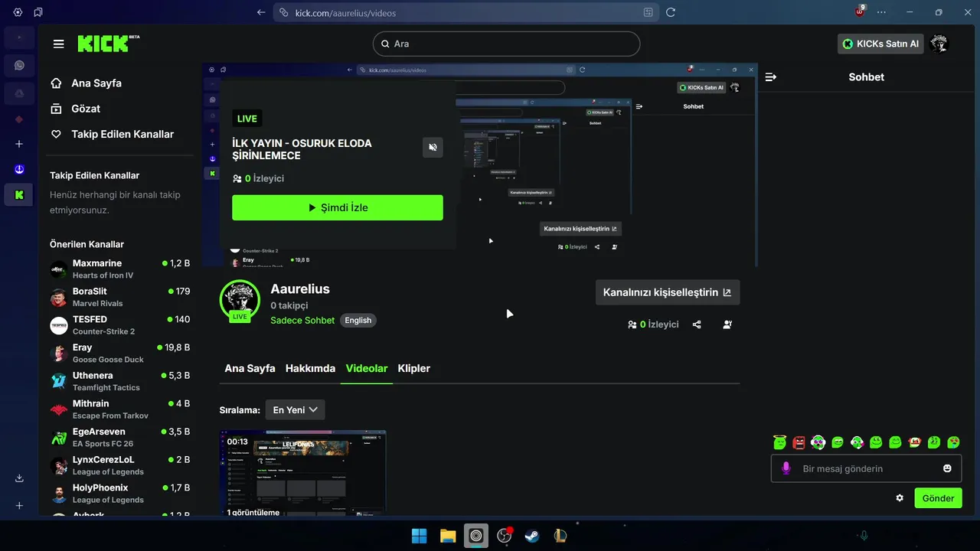980x551 pixels.
Task: Open browser settings gear icon
Action: pyautogui.click(x=18, y=12)
